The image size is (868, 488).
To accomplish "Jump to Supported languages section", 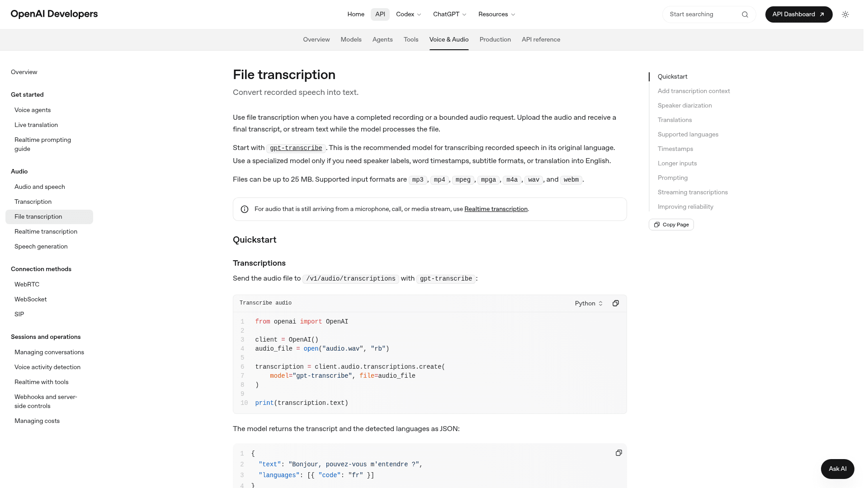I will [x=688, y=135].
